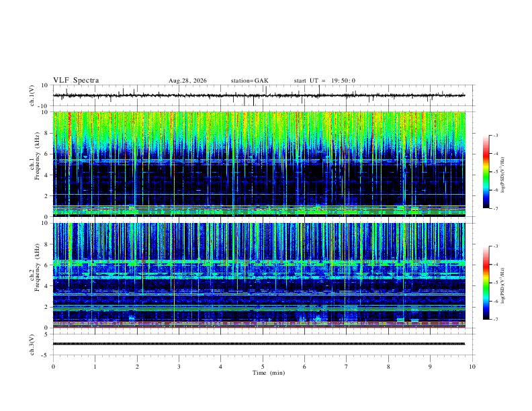532x411 pixels.
Task: Click the ch.1(V) axis label
Action: coord(32,95)
